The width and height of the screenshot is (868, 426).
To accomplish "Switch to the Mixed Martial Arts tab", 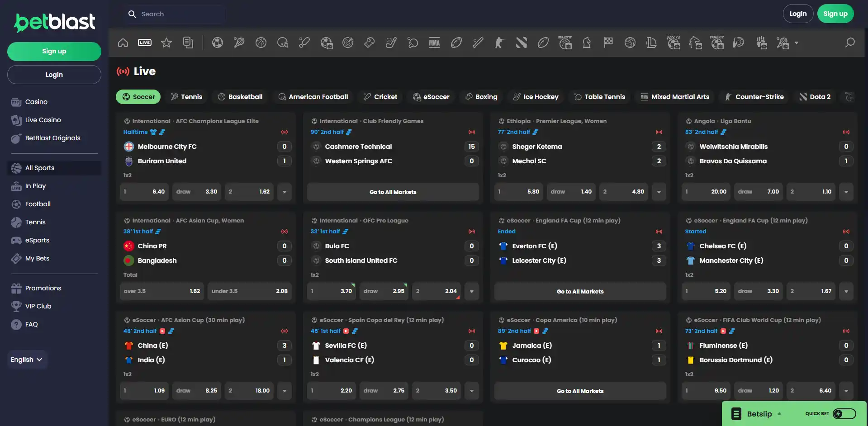I will click(x=675, y=97).
